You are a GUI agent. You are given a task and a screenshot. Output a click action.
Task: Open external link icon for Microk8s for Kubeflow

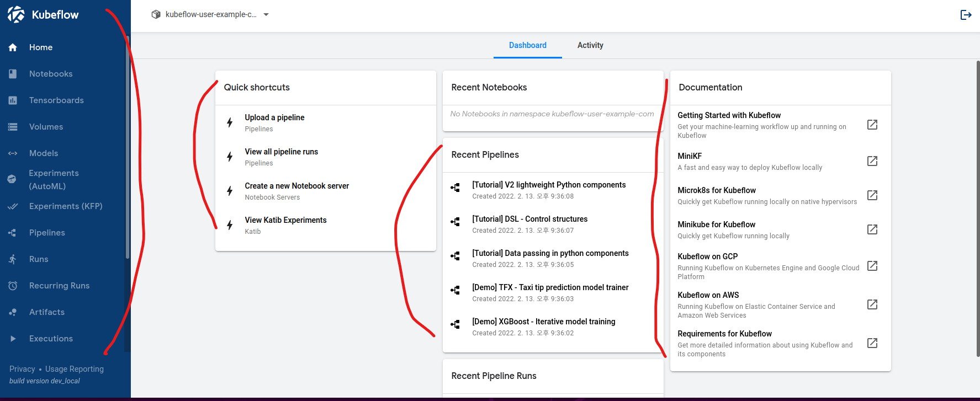(872, 195)
